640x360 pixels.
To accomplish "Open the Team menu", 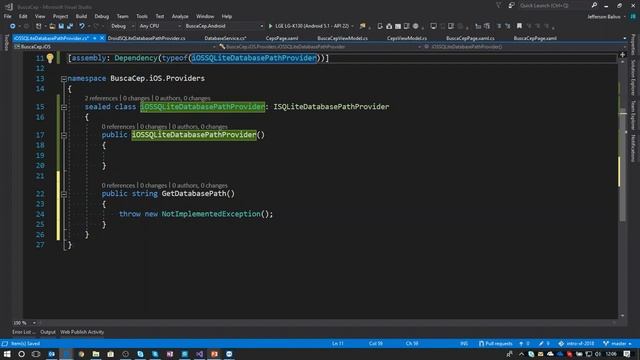I will pos(122,16).
